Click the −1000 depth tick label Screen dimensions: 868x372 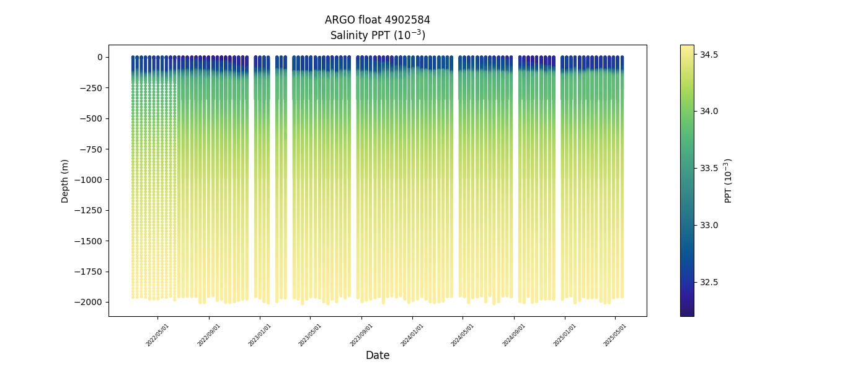[x=91, y=180]
